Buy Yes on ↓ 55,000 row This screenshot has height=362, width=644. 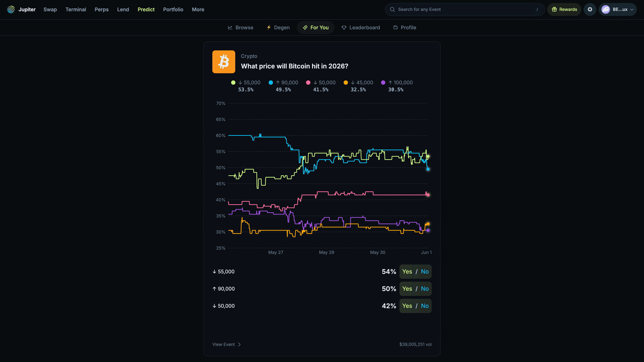tap(407, 272)
